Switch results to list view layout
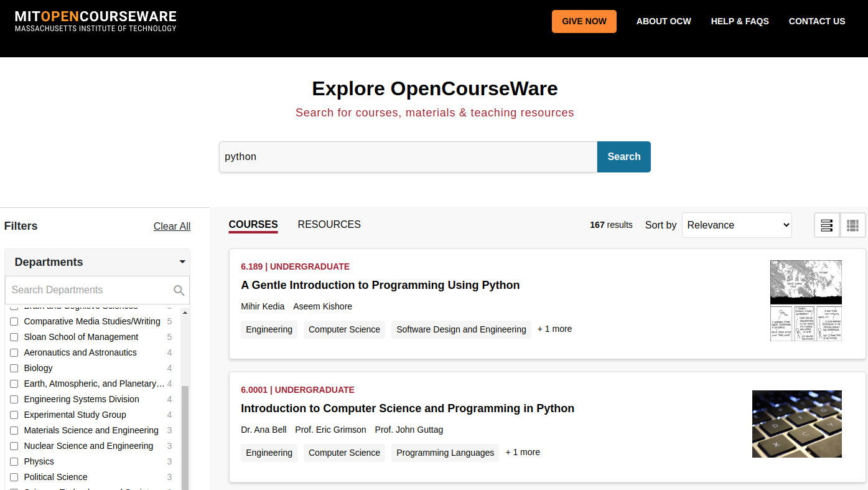 coord(826,225)
